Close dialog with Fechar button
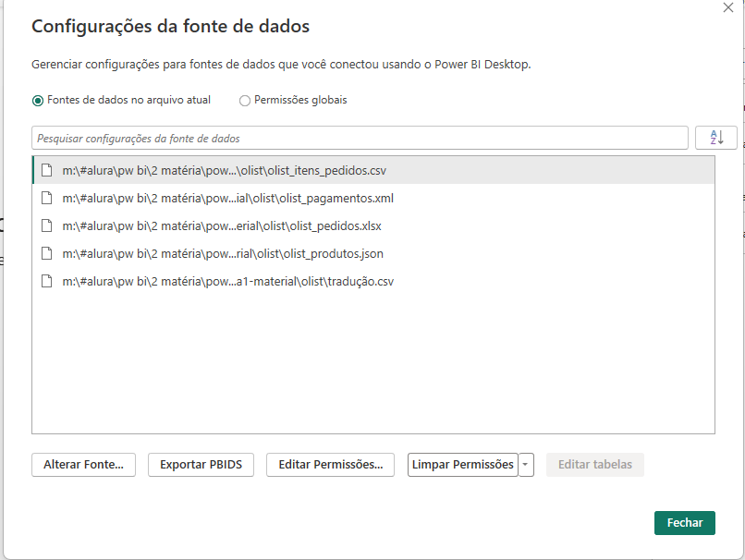 point(685,522)
